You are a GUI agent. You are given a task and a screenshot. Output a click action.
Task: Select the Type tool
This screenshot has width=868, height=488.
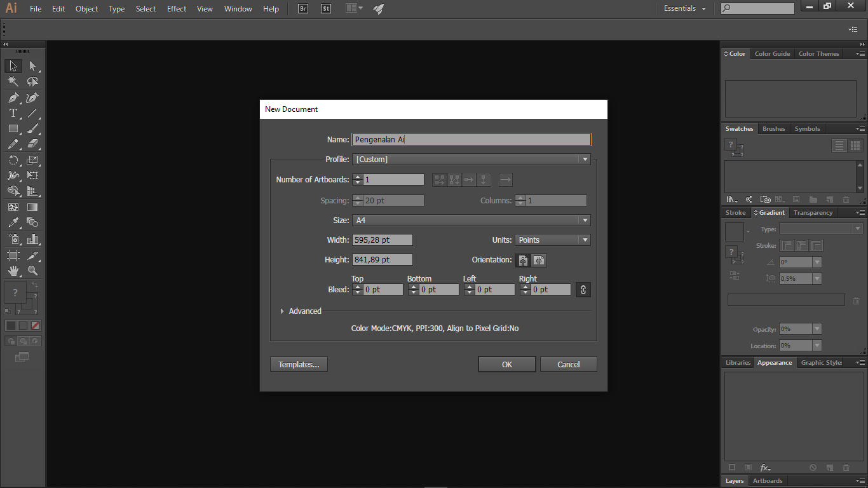pyautogui.click(x=13, y=113)
